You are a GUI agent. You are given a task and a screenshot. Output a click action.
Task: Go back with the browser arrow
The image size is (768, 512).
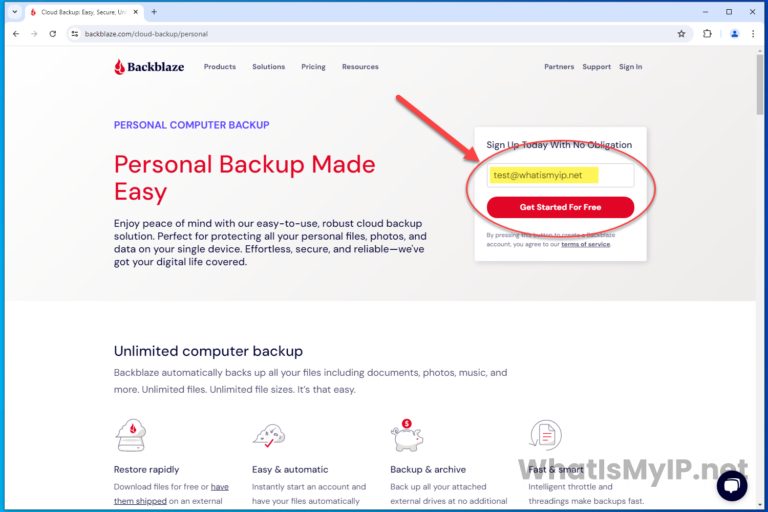tap(16, 34)
